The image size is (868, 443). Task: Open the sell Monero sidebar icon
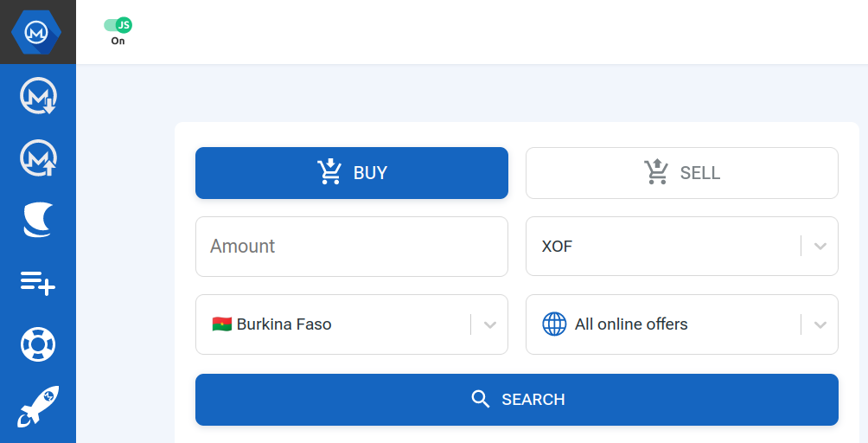pos(38,158)
